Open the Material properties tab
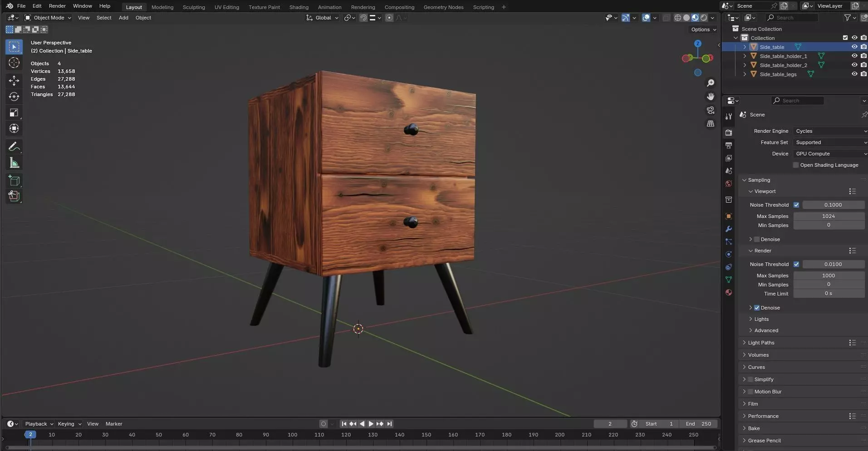The width and height of the screenshot is (868, 451). pos(729,292)
